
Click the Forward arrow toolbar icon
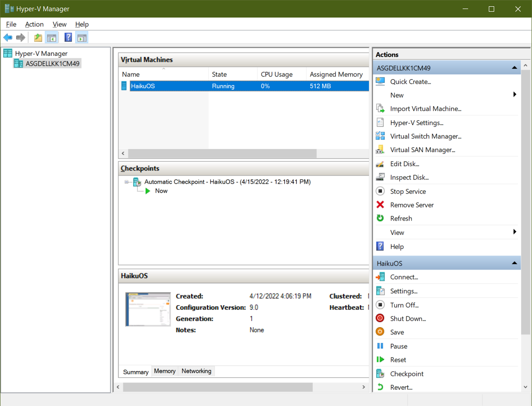[21, 38]
